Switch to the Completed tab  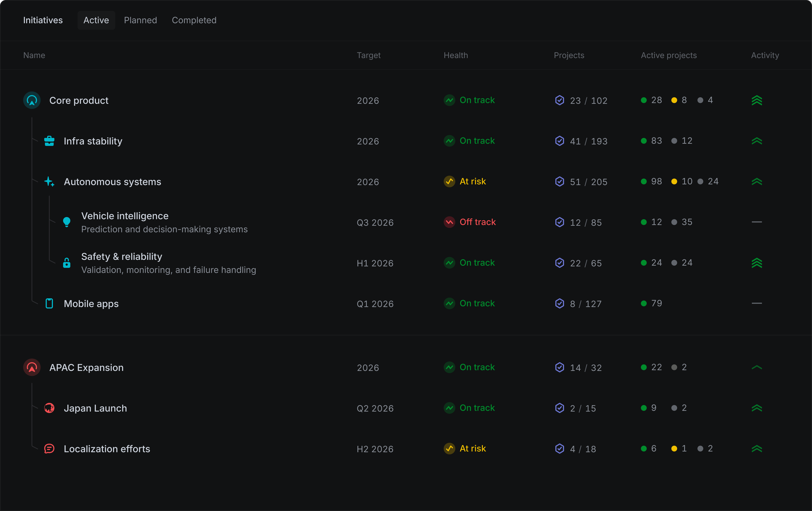point(194,20)
